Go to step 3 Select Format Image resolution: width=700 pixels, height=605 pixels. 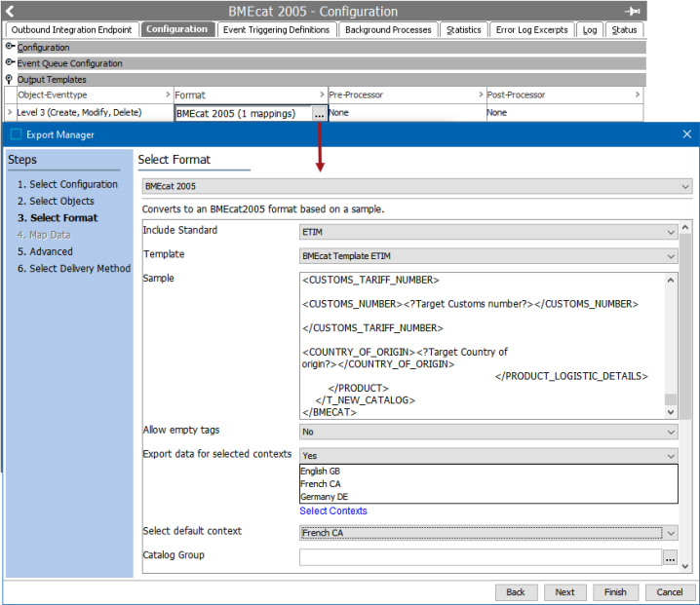pyautogui.click(x=58, y=217)
